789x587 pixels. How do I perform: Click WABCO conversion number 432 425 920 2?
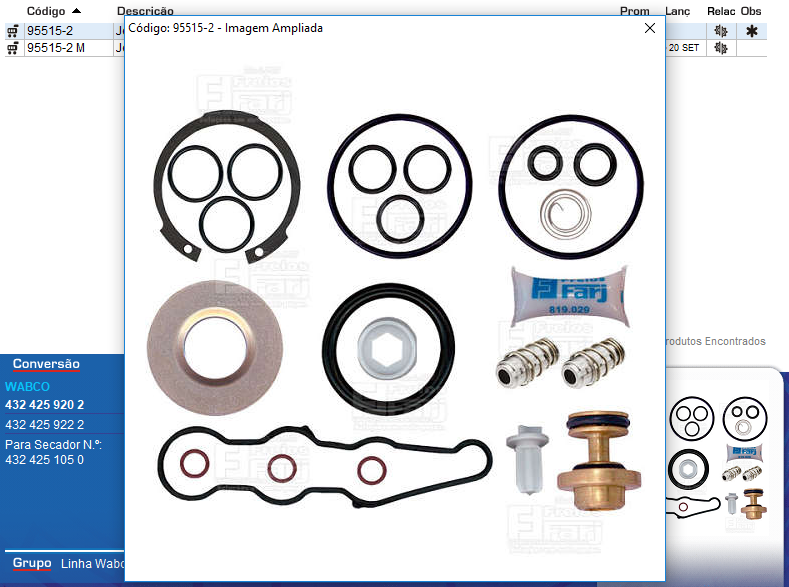(44, 405)
